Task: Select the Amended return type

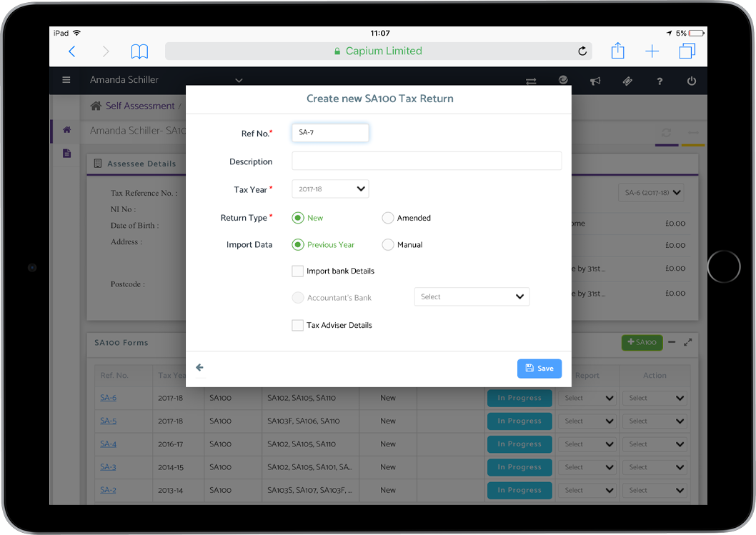Action: (388, 218)
